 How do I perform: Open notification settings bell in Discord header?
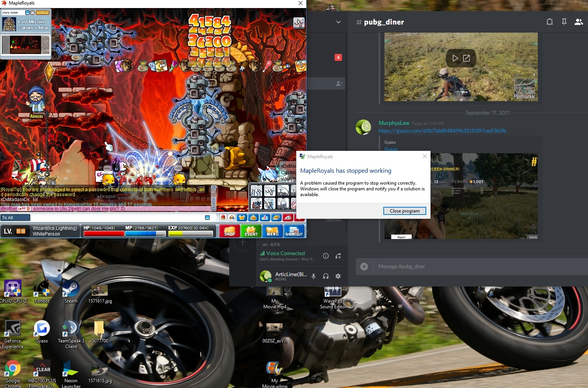pyautogui.click(x=550, y=22)
